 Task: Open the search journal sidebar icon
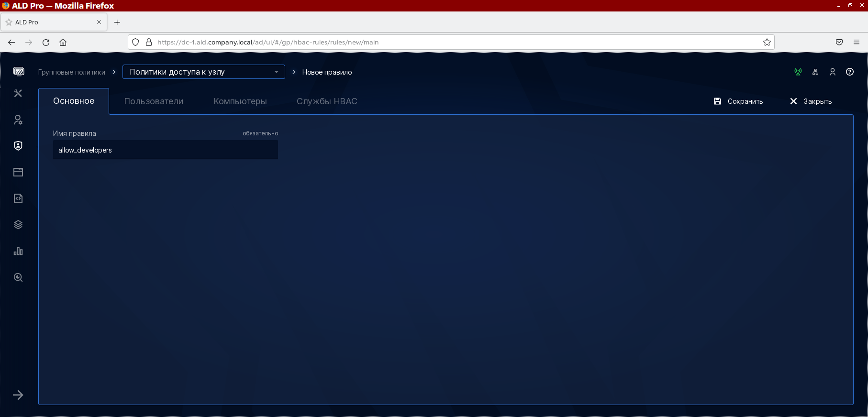click(x=18, y=277)
